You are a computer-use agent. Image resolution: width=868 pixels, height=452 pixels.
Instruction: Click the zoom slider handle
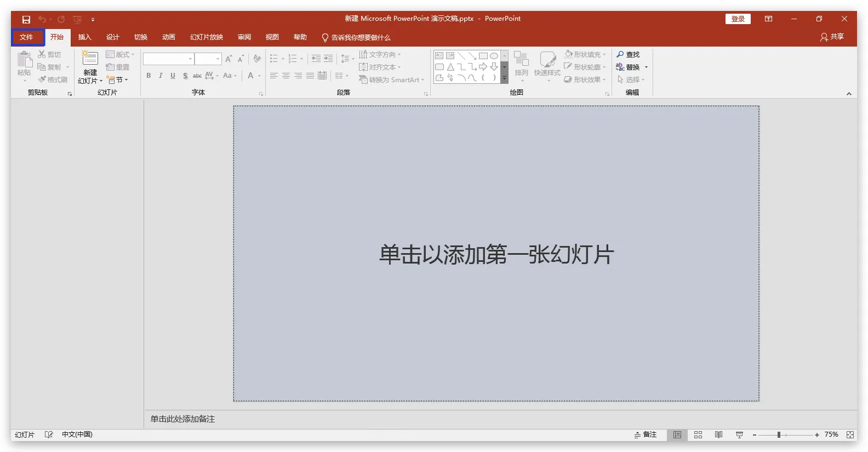(778, 434)
